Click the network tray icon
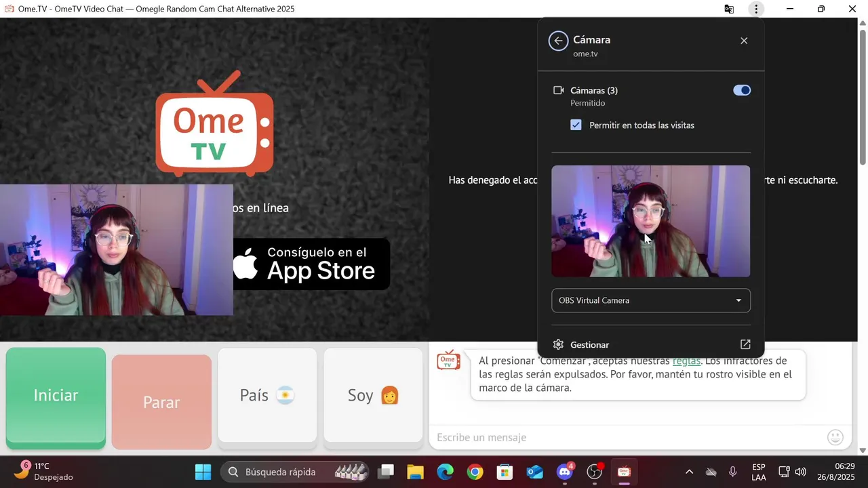Viewport: 868px width, 488px height. (x=784, y=472)
